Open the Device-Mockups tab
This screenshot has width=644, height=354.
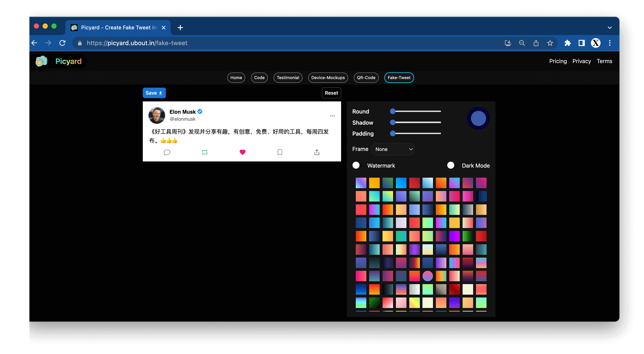pos(328,78)
